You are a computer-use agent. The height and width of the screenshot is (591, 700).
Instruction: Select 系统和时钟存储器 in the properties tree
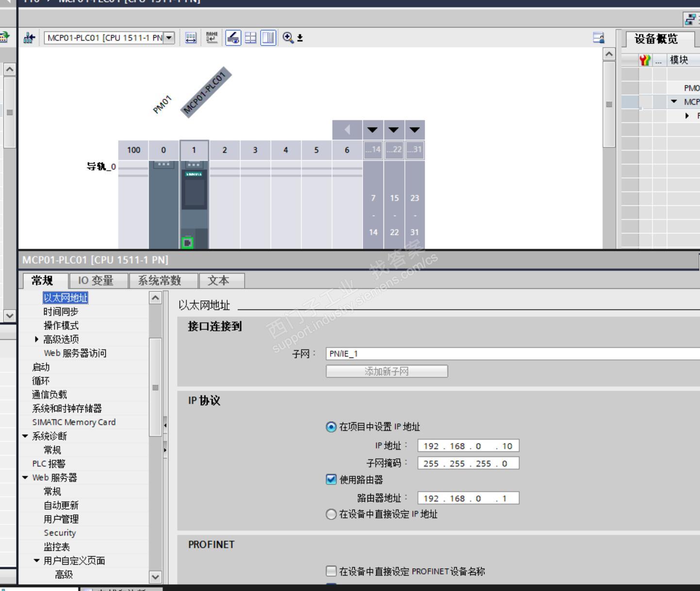(67, 409)
